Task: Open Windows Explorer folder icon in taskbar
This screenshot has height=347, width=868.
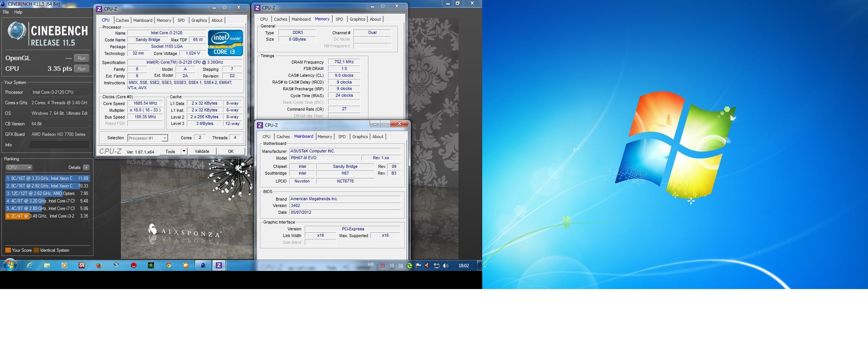Action: (47, 265)
